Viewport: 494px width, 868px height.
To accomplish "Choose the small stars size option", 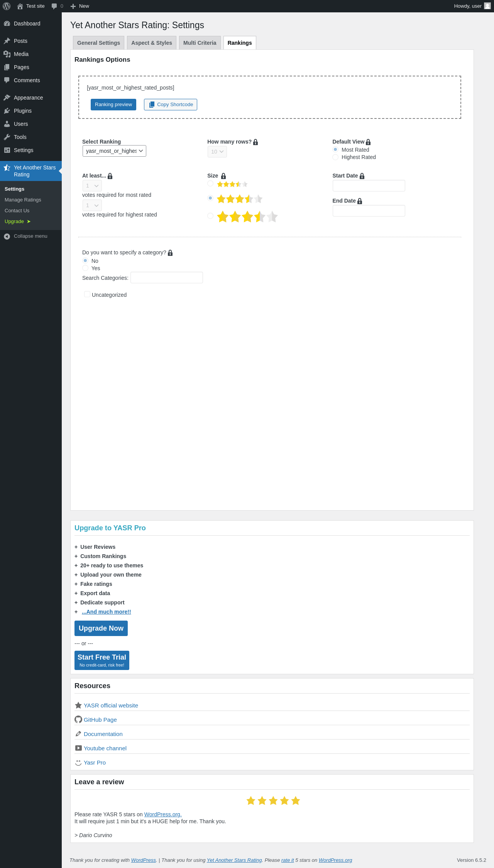I will pos(210,183).
